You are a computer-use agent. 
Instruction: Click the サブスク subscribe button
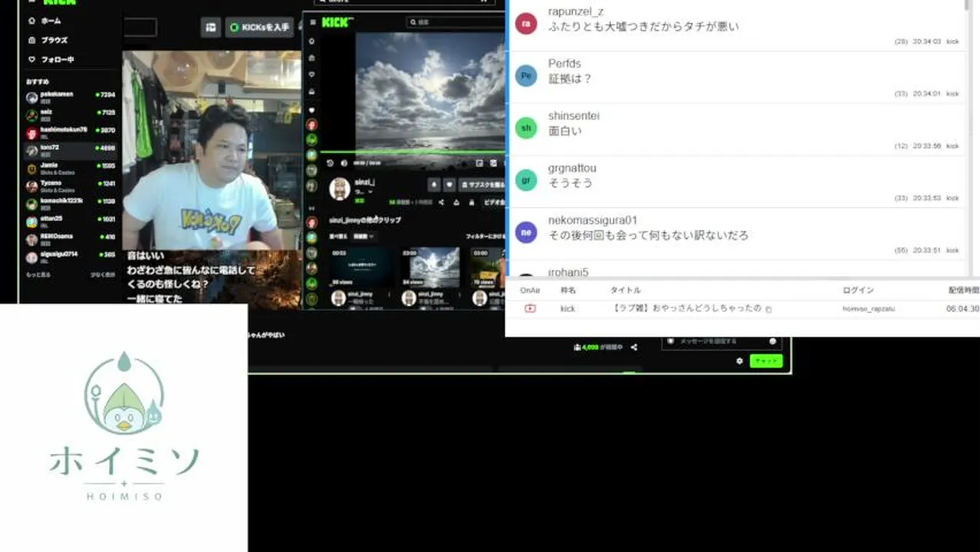[482, 185]
